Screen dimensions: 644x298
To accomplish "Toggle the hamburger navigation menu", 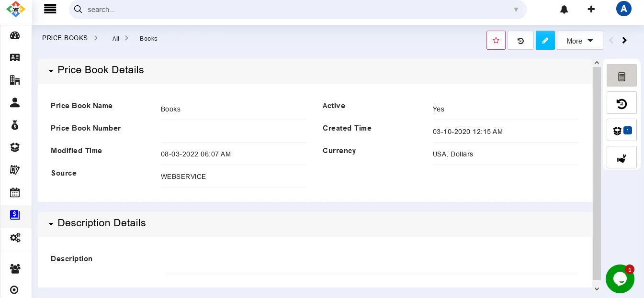I will [50, 9].
